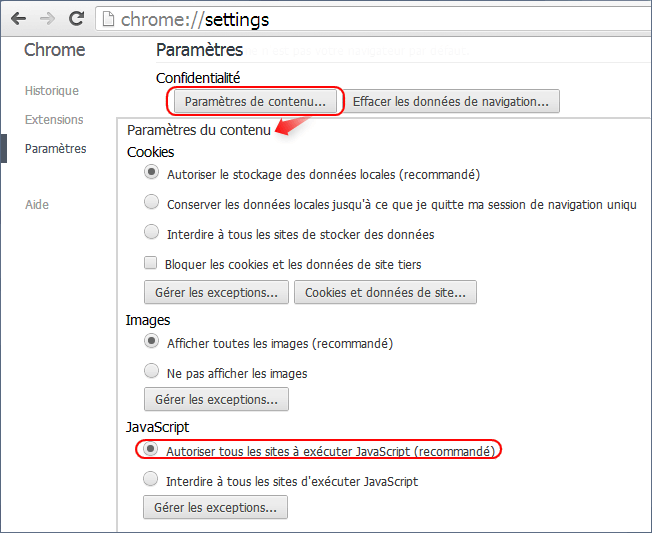Click the Paramètres du contenu dialog title
Screen dimensions: 652x533
(x=199, y=130)
